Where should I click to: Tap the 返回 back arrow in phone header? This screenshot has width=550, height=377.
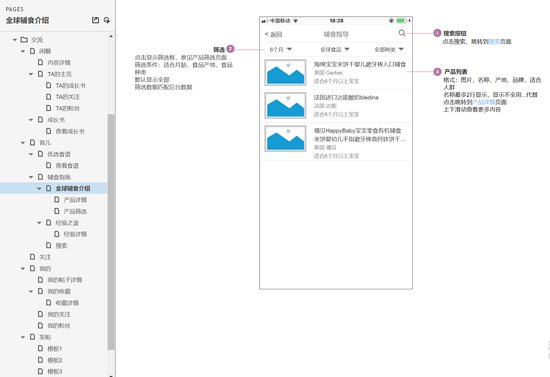[273, 34]
